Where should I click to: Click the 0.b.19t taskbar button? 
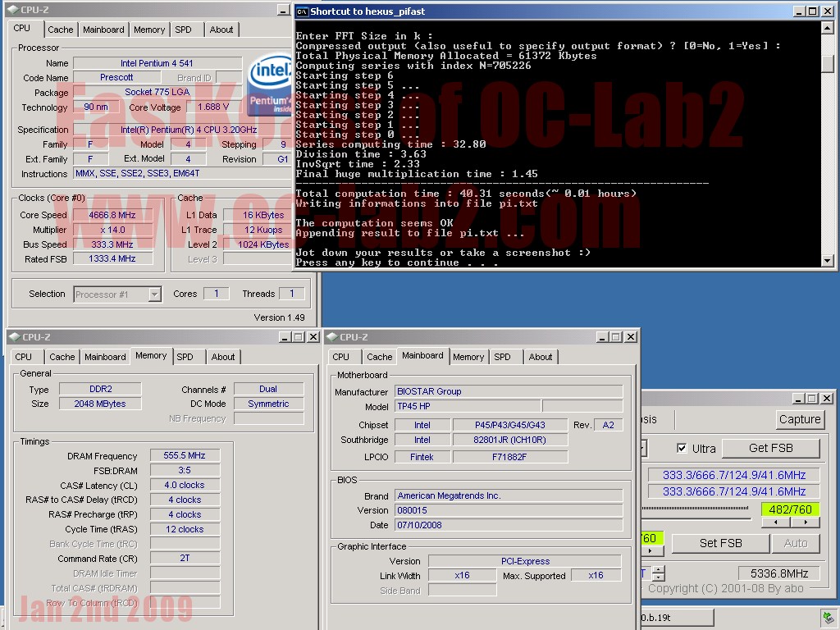click(x=677, y=618)
